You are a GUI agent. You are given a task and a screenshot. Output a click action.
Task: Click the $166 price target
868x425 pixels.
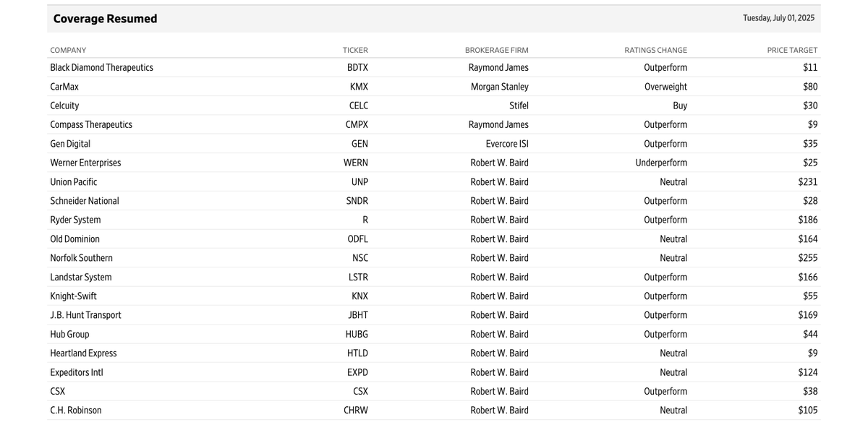click(x=808, y=278)
